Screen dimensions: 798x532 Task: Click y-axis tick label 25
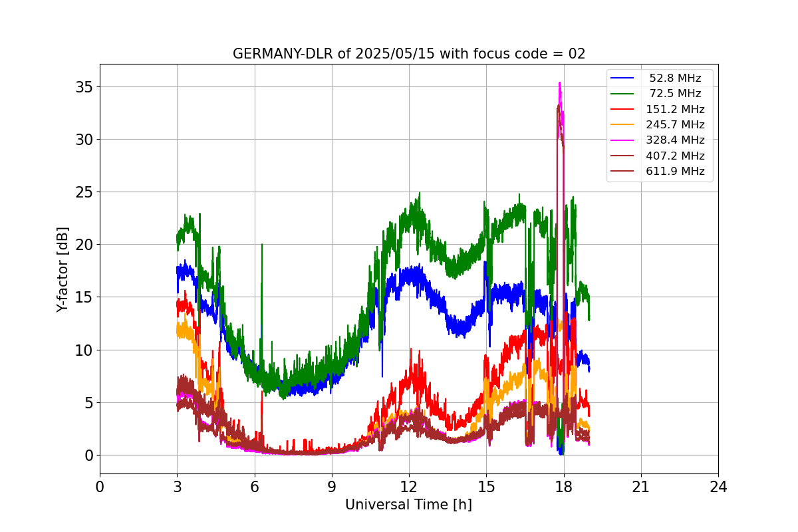pos(84,192)
